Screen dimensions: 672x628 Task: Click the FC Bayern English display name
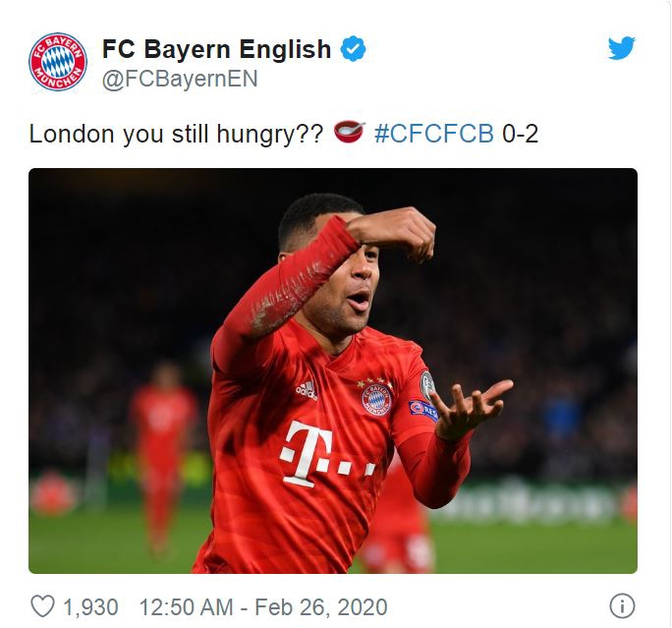tap(216, 49)
